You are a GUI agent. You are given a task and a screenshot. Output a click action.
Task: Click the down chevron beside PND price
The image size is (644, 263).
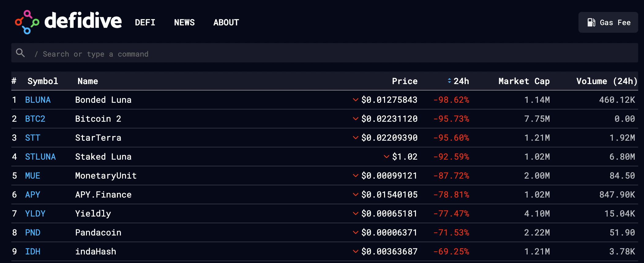355,232
